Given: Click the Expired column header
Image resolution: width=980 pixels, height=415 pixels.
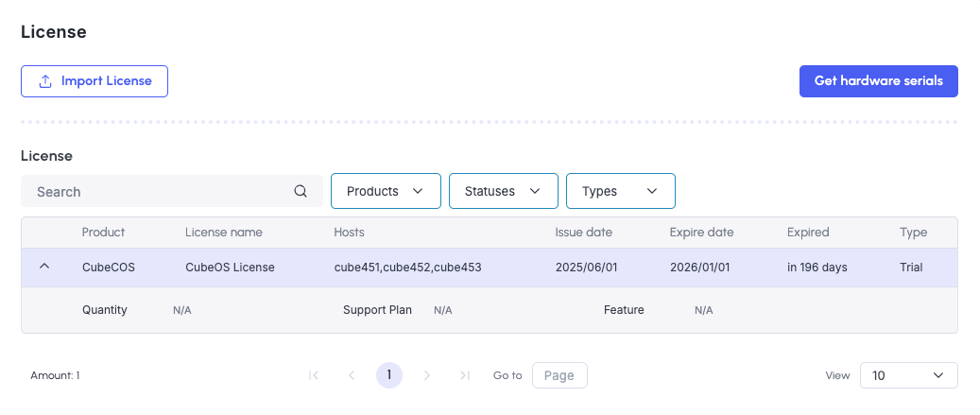Looking at the screenshot, I should [808, 233].
